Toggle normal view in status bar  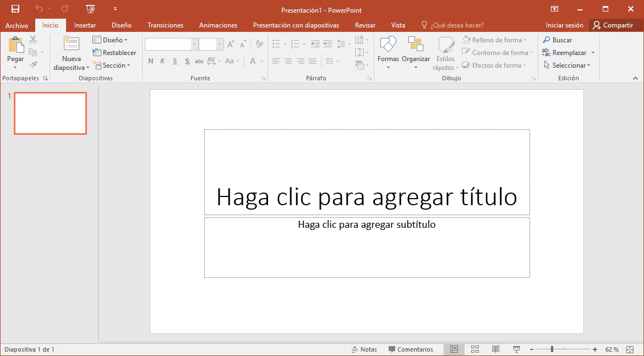pyautogui.click(x=454, y=349)
